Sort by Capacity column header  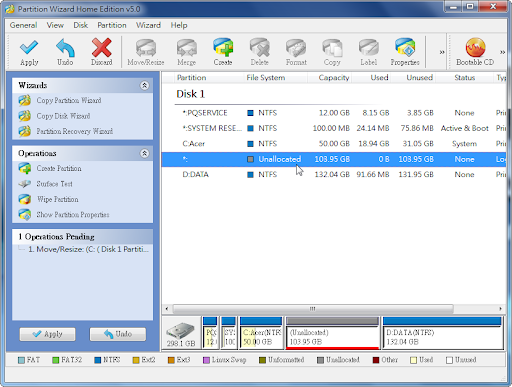click(x=329, y=78)
